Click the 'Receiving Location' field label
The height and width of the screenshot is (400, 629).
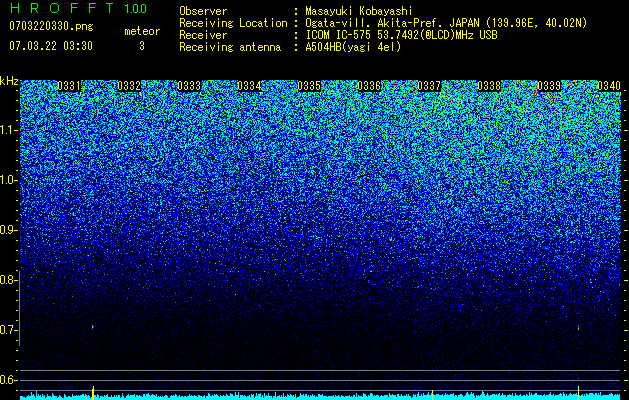coord(233,23)
